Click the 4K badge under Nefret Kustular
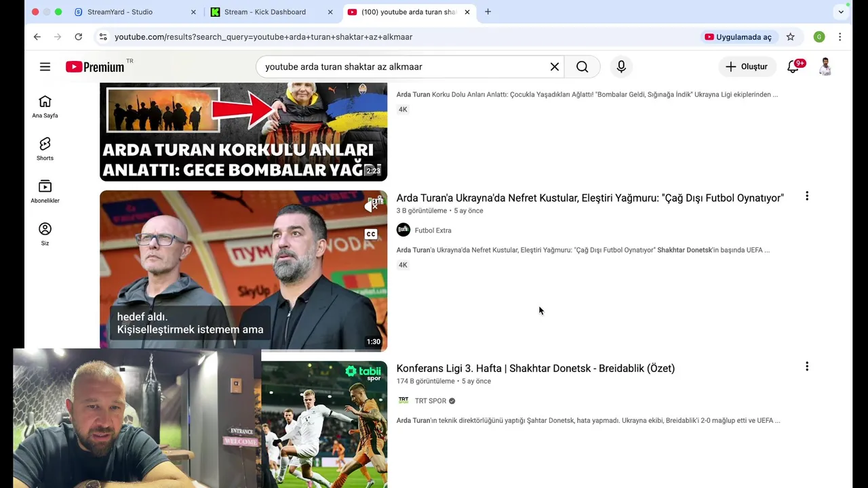The image size is (868, 488). click(403, 265)
